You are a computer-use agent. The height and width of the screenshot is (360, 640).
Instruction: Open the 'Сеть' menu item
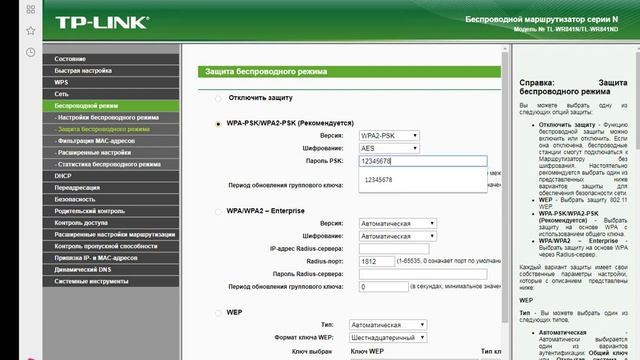(111, 94)
